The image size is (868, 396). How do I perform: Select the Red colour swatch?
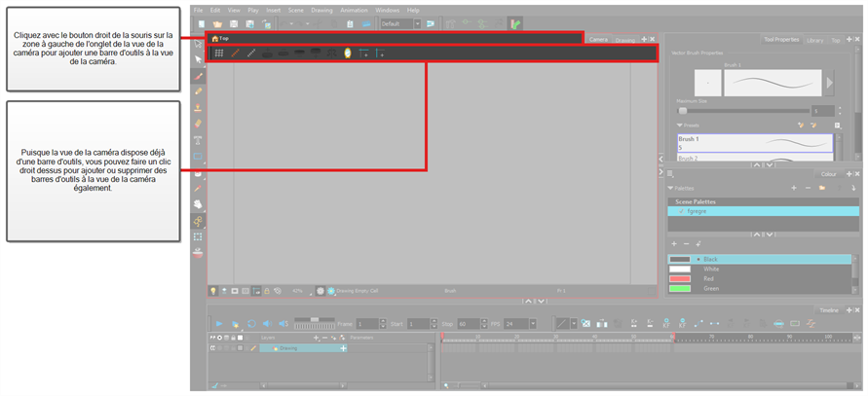[680, 278]
